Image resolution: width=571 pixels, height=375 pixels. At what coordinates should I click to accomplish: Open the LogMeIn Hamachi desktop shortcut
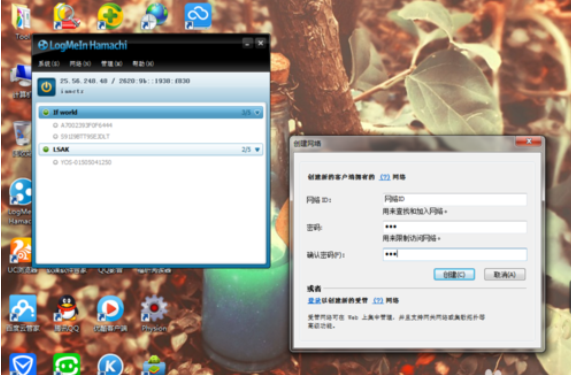click(20, 200)
